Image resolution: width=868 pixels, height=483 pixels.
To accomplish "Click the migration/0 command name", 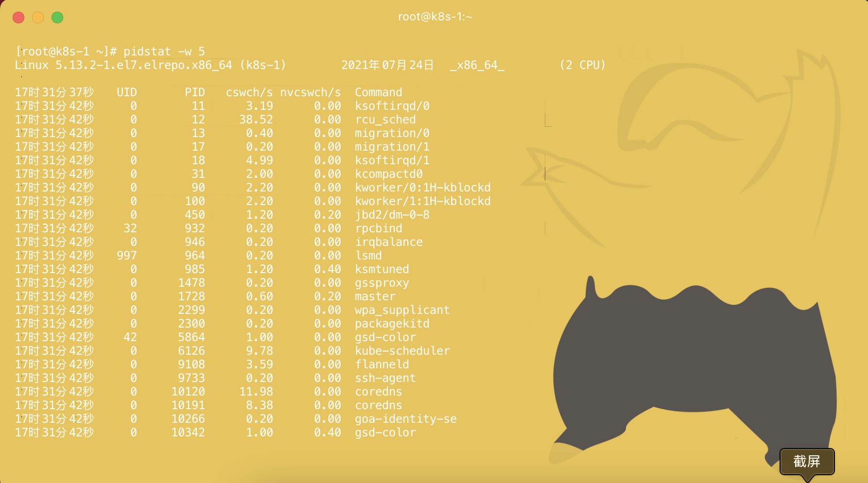I will [x=392, y=133].
